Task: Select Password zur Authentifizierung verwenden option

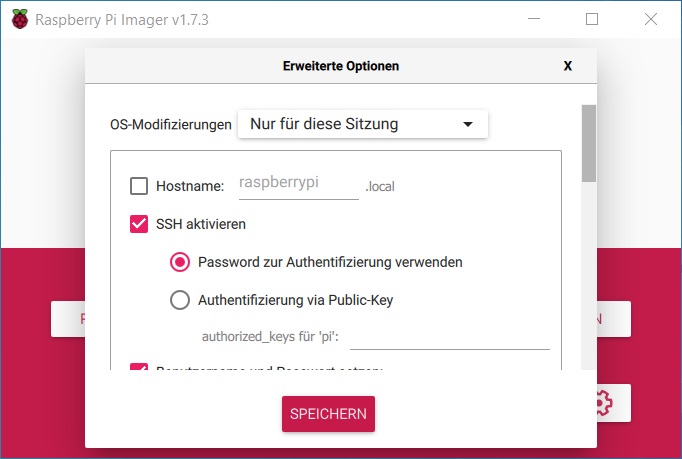Action: pos(180,262)
